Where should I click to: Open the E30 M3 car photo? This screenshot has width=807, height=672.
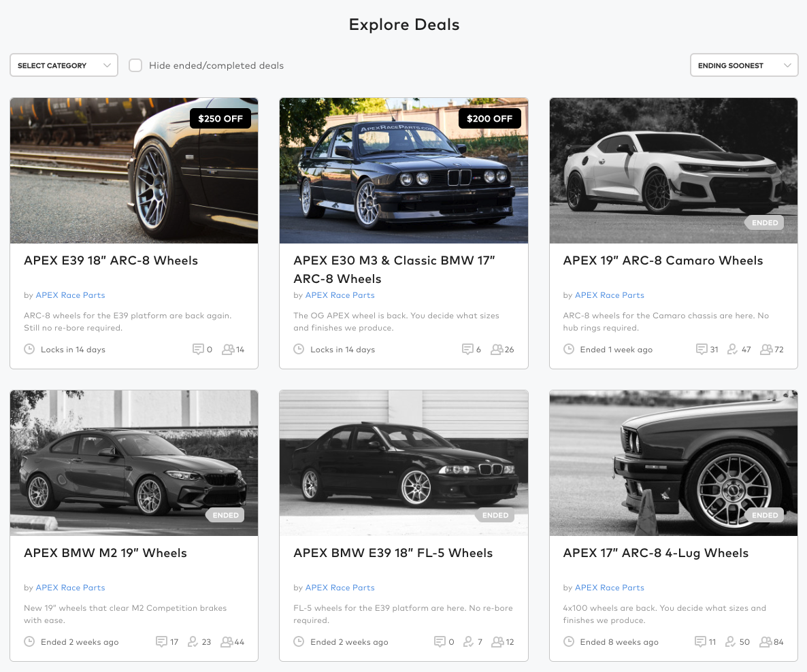coord(404,170)
